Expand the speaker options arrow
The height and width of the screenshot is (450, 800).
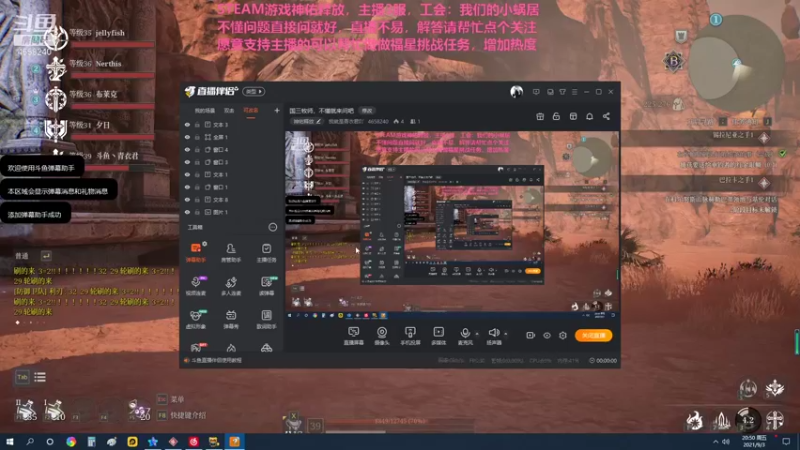[506, 334]
